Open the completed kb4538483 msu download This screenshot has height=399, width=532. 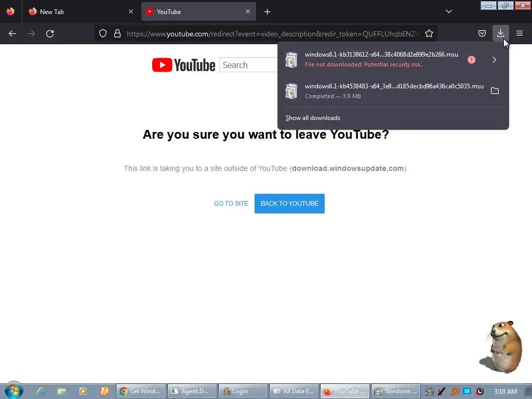[383, 91]
